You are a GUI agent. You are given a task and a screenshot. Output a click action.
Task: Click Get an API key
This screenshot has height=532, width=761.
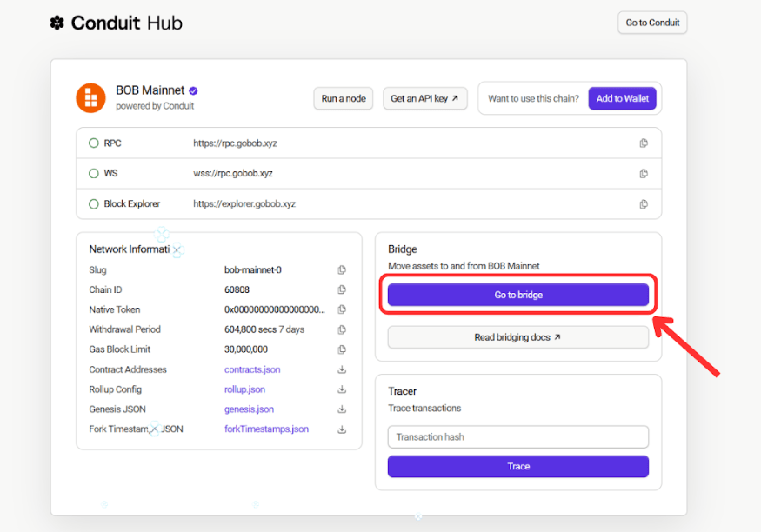coord(424,99)
